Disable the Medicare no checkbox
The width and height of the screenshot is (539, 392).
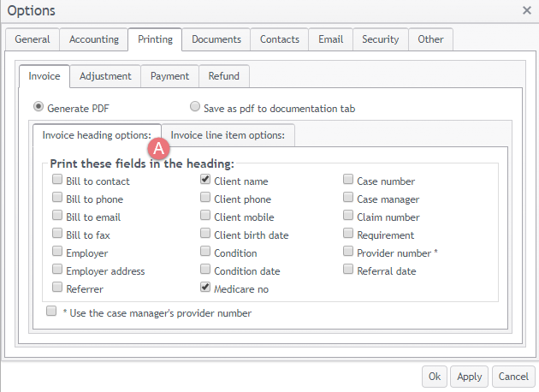(x=205, y=288)
